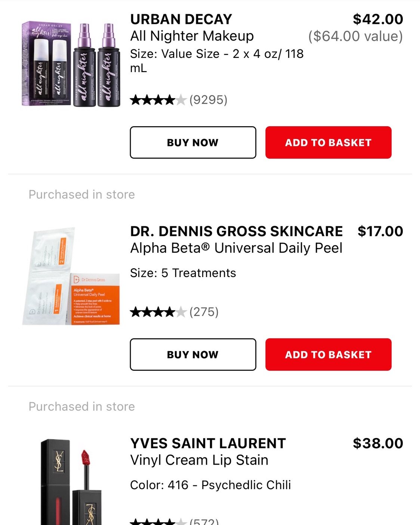
Task: Click Buy Now for Urban Decay All Nighter
Action: 193,142
